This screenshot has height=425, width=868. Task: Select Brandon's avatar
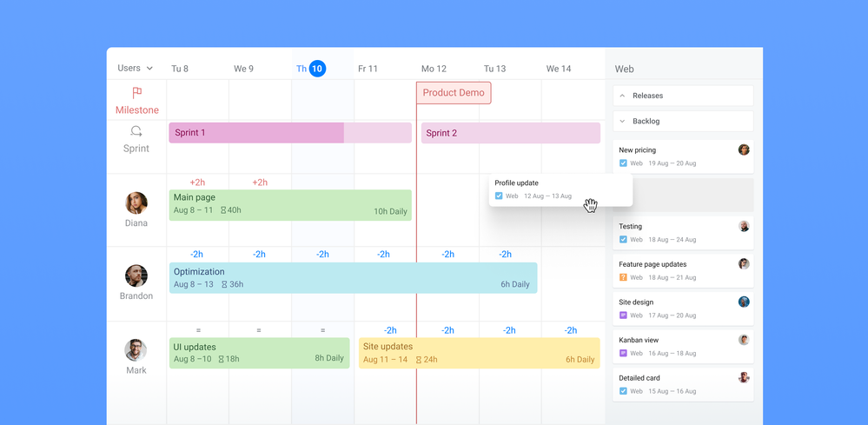tap(136, 276)
